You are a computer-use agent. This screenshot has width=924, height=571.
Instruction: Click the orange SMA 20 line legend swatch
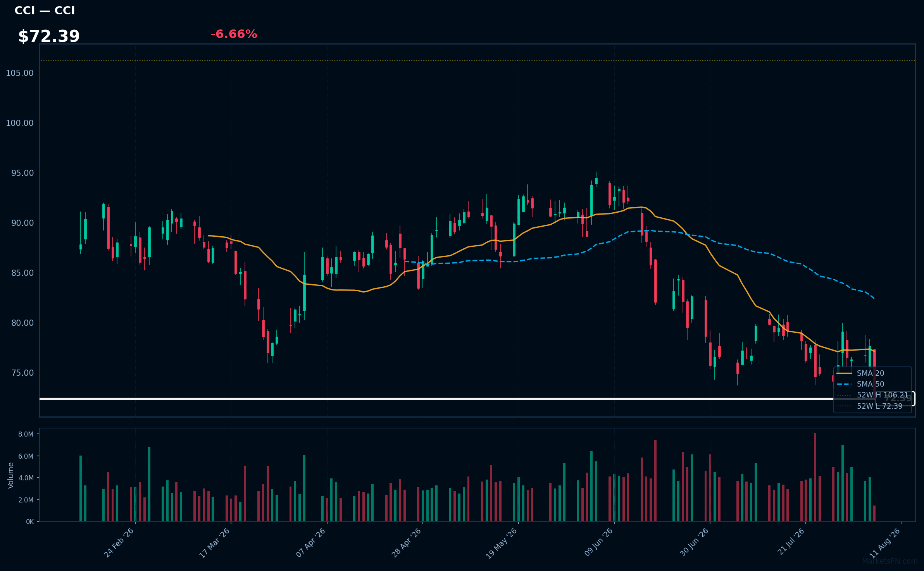[x=844, y=373]
